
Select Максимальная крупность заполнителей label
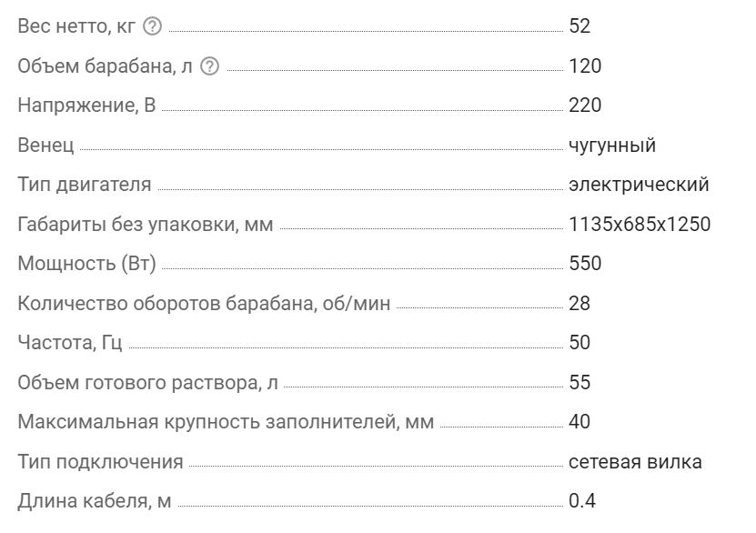tap(227, 422)
